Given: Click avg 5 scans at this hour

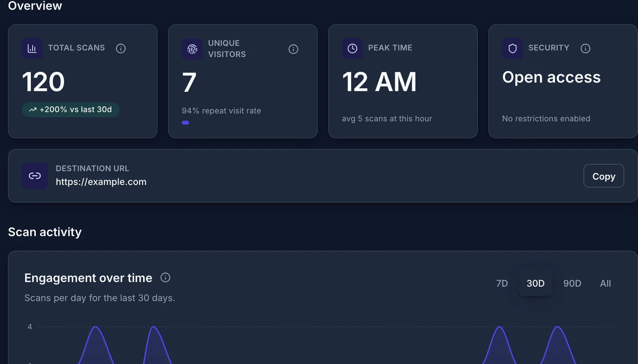Looking at the screenshot, I should (x=387, y=119).
